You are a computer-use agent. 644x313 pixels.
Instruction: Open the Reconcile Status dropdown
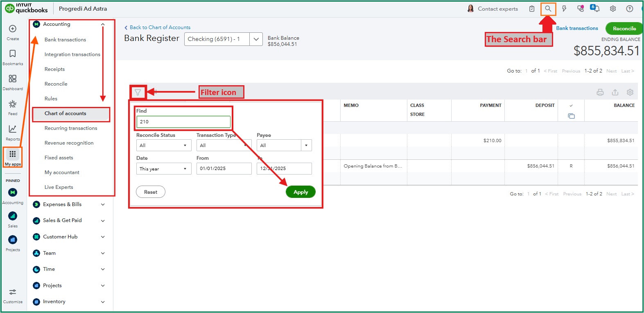pyautogui.click(x=163, y=145)
